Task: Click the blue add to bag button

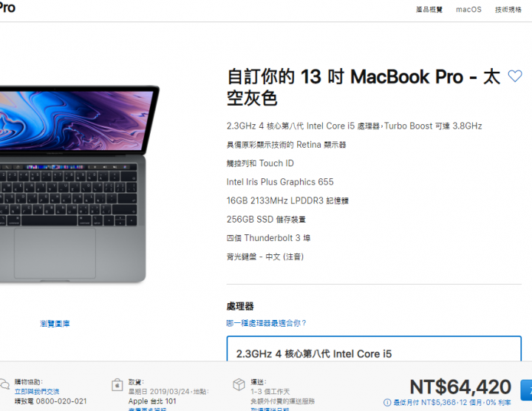Action: coord(526,390)
